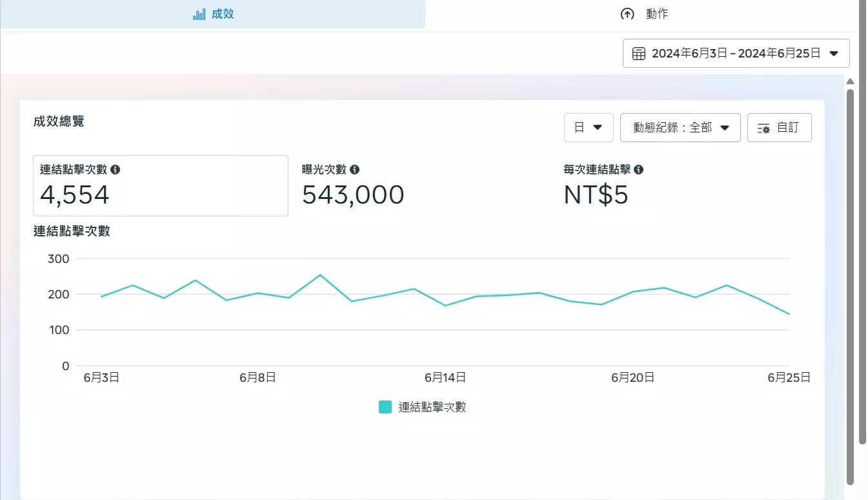The width and height of the screenshot is (868, 500).
Task: Click the teal legend color swatch
Action: pyautogui.click(x=385, y=407)
